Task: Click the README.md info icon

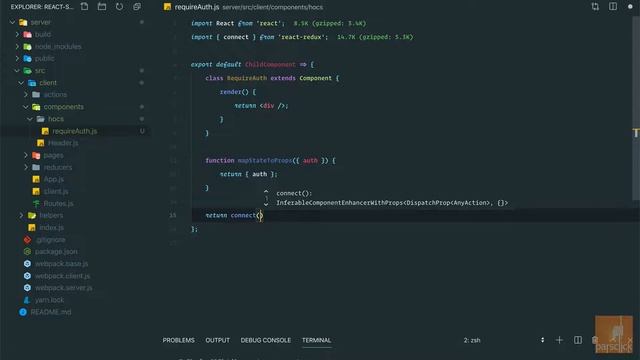Action: pyautogui.click(x=23, y=312)
